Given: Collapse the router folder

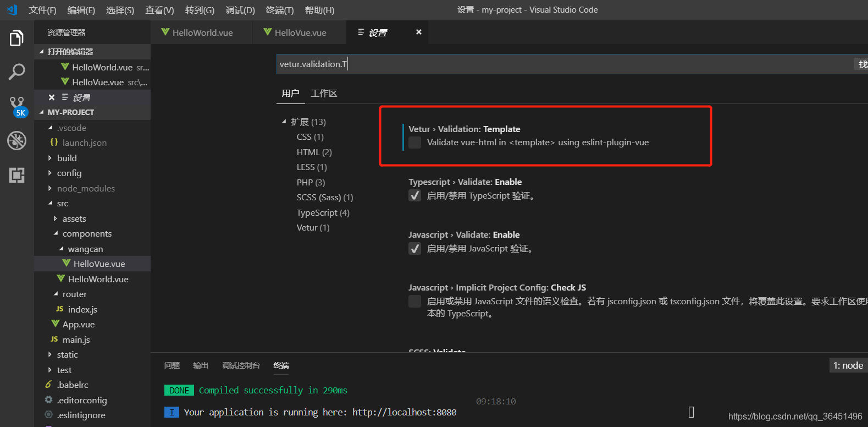Looking at the screenshot, I should pyautogui.click(x=56, y=294).
